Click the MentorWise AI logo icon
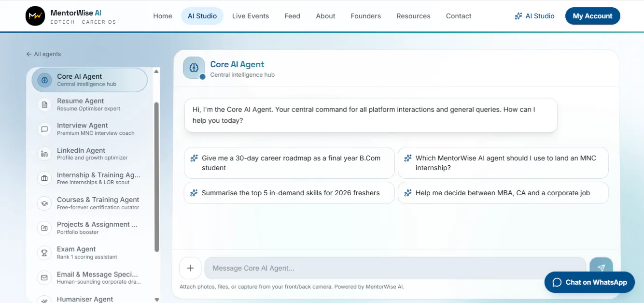The width and height of the screenshot is (644, 303). [x=35, y=16]
